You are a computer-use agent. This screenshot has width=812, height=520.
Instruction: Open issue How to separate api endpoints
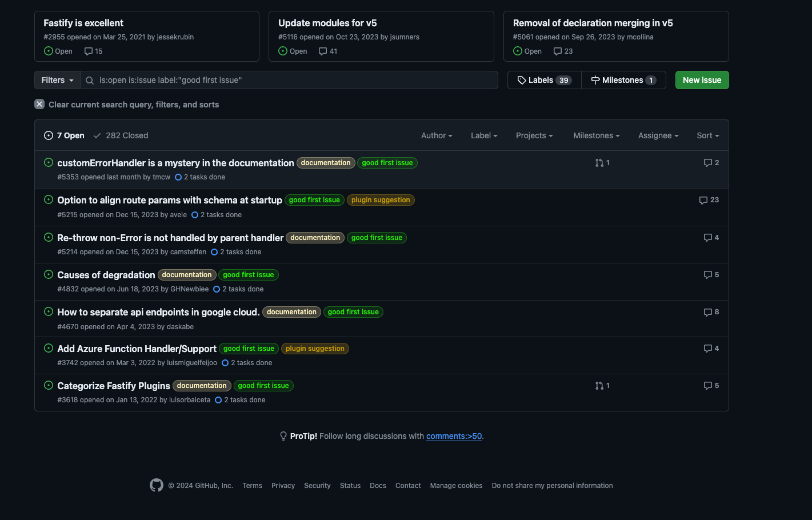pyautogui.click(x=158, y=312)
